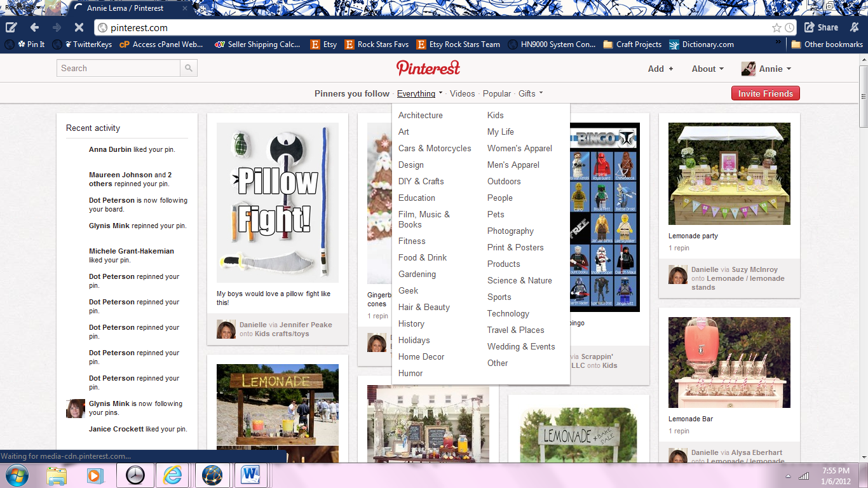Open the Gifts dropdown
Viewport: 868px width, 488px height.
tap(530, 93)
